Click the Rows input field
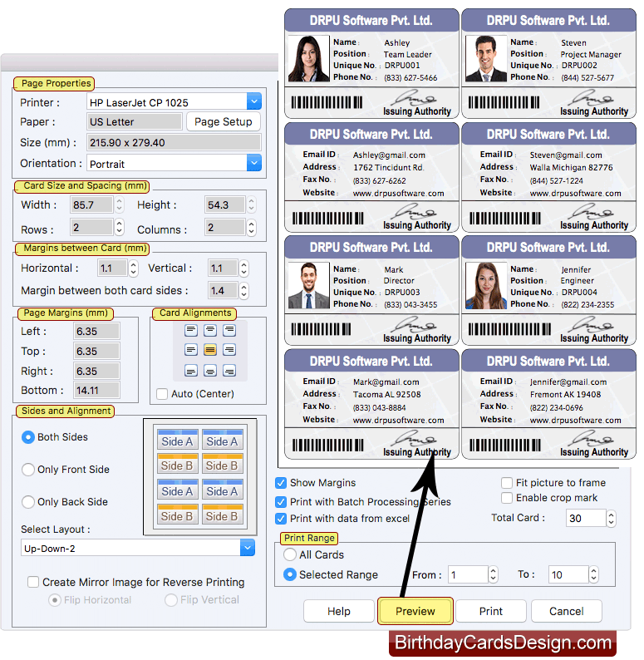The width and height of the screenshot is (644, 660). (x=91, y=227)
